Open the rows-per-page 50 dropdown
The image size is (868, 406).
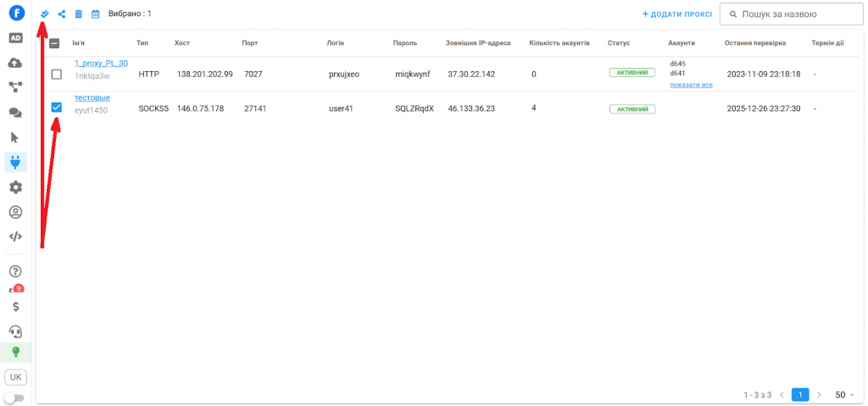pos(844,395)
